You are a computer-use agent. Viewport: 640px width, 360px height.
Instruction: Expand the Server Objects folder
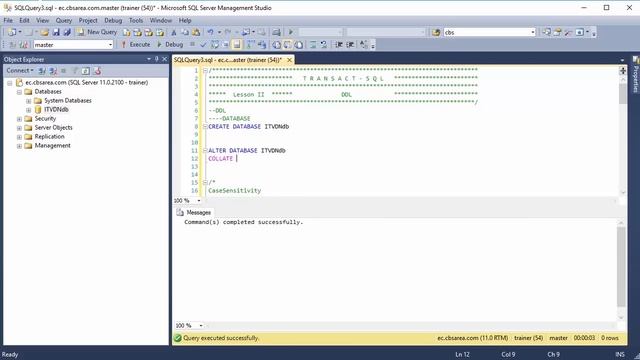pyautogui.click(x=19, y=128)
